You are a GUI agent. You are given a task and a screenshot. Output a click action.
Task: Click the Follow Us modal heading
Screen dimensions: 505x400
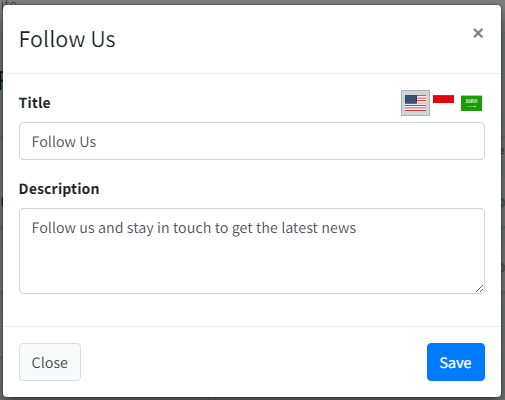[67, 39]
